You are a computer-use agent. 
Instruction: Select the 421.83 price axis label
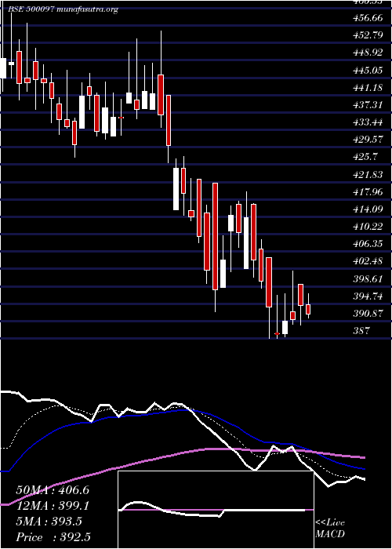coord(367,174)
